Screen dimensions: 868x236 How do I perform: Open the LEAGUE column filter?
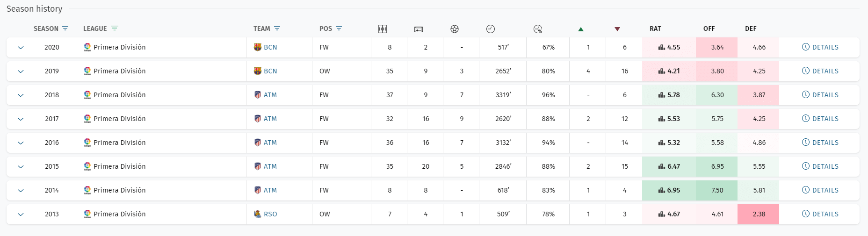pyautogui.click(x=115, y=29)
